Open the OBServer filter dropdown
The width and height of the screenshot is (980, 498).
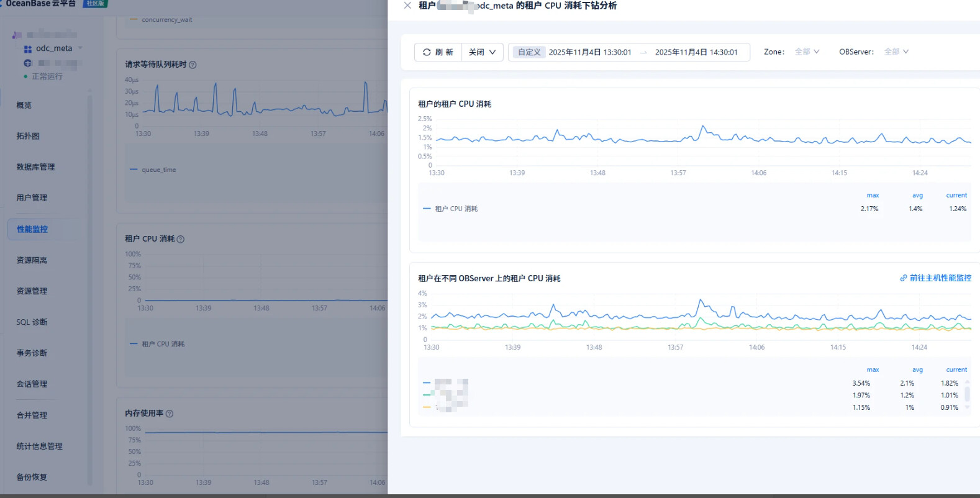pyautogui.click(x=896, y=52)
